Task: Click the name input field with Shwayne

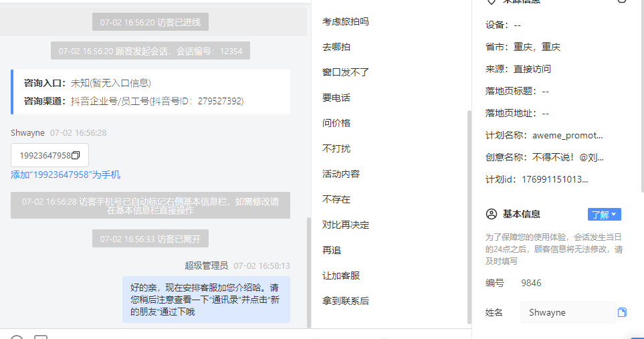Action: pyautogui.click(x=568, y=312)
